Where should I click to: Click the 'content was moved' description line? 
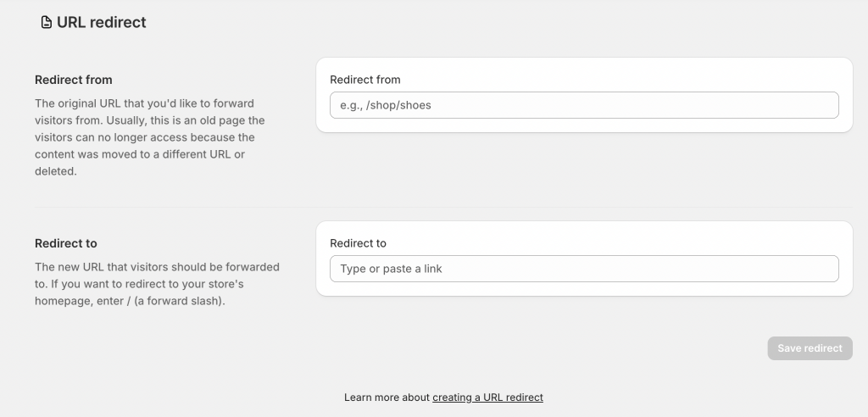click(140, 154)
